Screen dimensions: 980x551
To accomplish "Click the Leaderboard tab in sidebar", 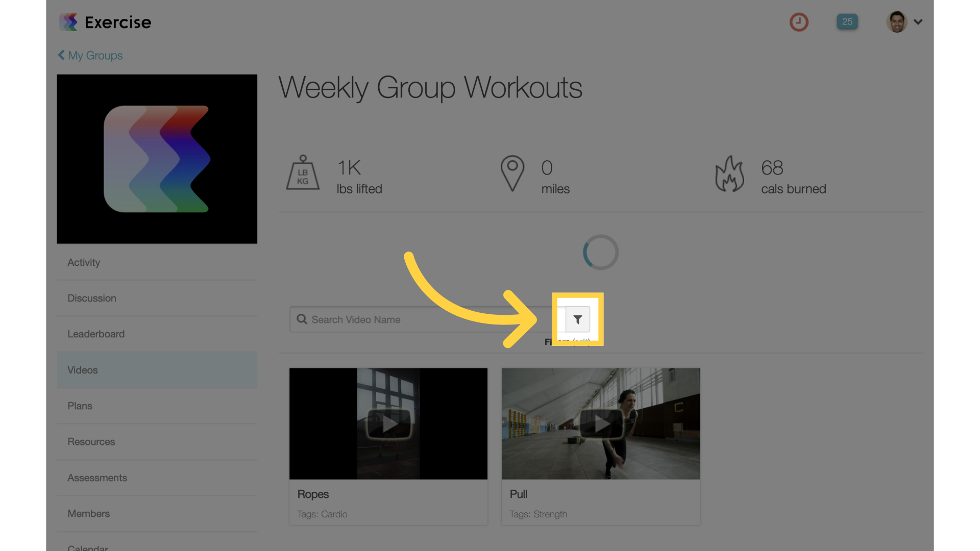I will point(95,334).
